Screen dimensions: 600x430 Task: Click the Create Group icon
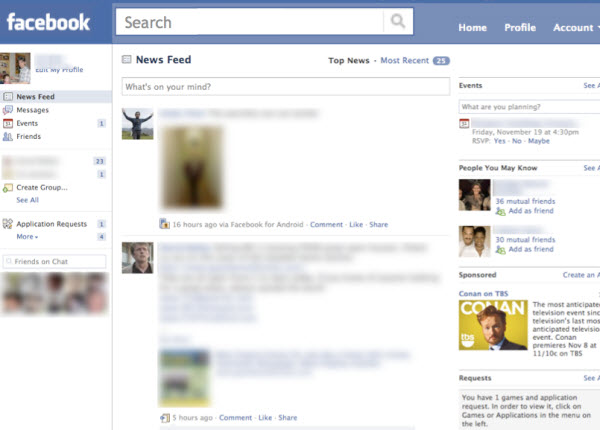8,188
